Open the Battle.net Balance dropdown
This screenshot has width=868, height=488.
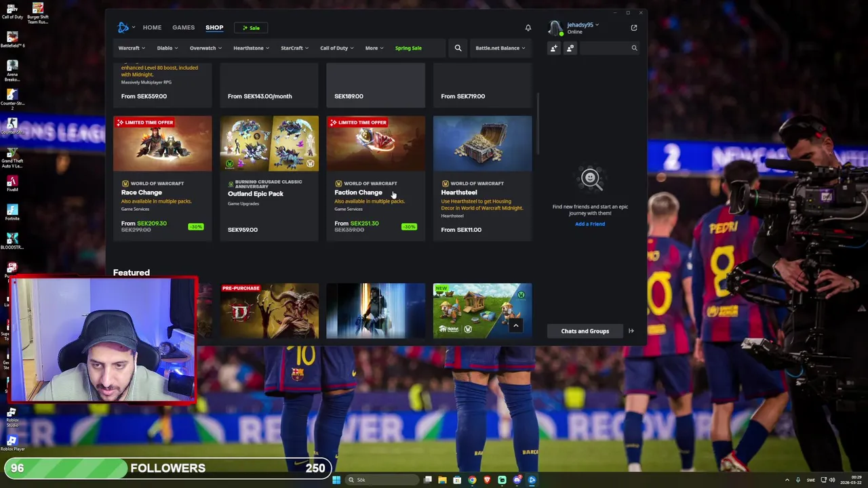click(x=500, y=48)
